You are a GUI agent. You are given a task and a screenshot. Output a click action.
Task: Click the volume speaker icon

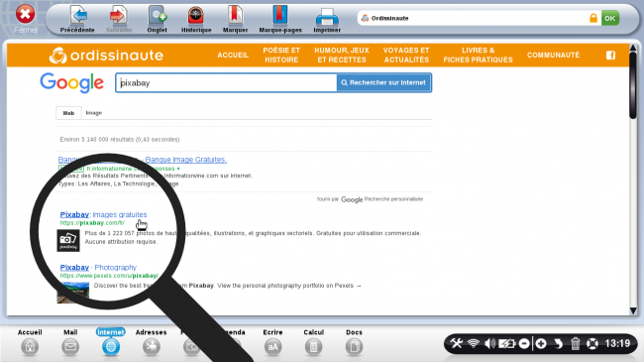489,343
